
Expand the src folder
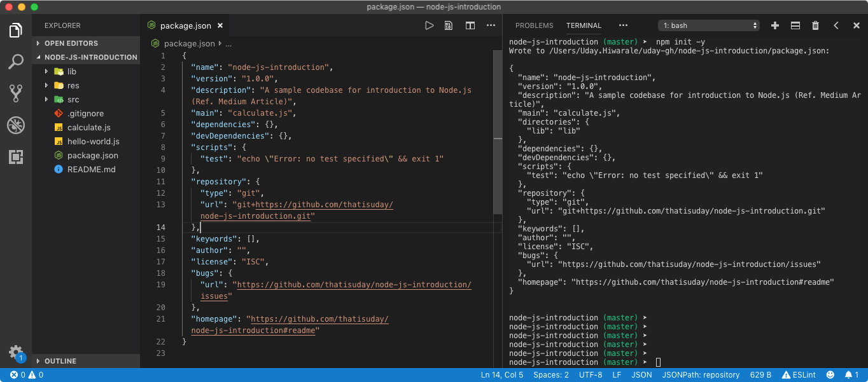pyautogui.click(x=74, y=99)
